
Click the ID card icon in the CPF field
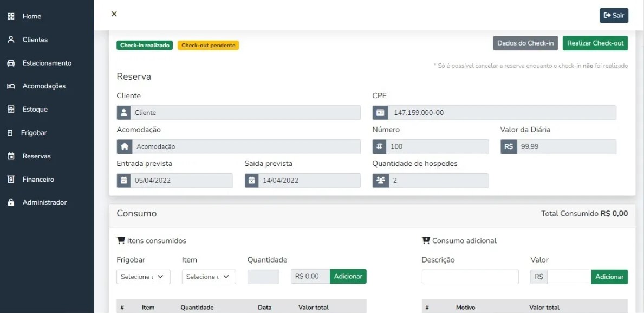point(380,112)
